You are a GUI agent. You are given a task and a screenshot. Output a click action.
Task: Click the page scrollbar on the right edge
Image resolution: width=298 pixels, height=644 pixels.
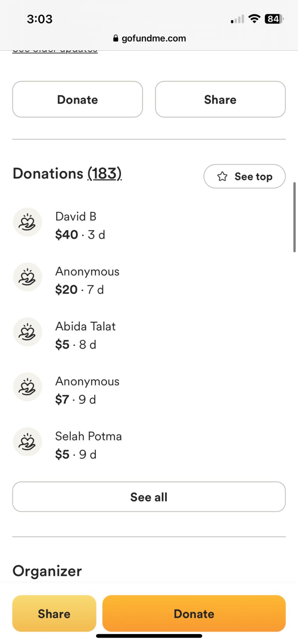pos(295,217)
